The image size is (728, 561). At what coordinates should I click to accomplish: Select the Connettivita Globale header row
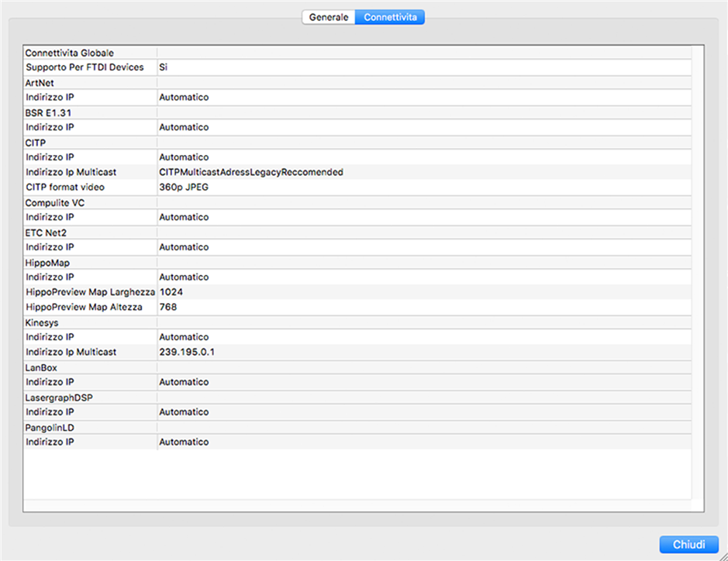[x=357, y=53]
